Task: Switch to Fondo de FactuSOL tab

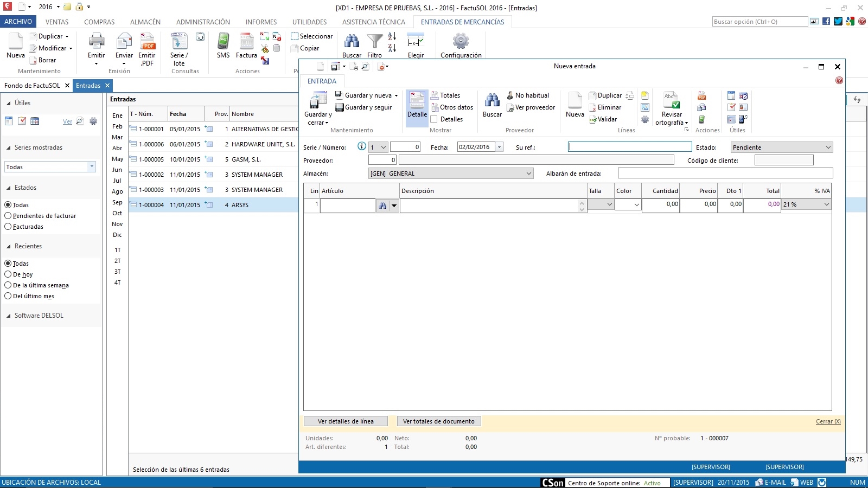Action: [x=33, y=86]
